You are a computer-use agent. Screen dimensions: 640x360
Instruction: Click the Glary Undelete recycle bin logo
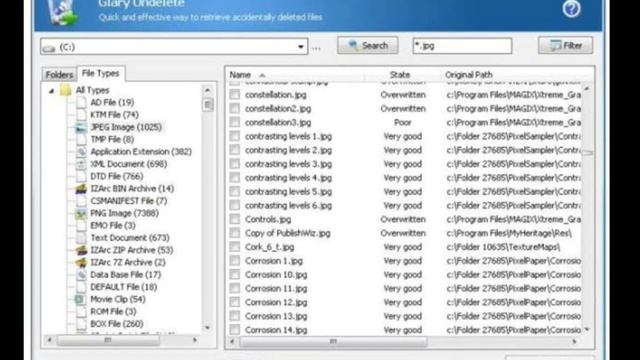[63, 12]
